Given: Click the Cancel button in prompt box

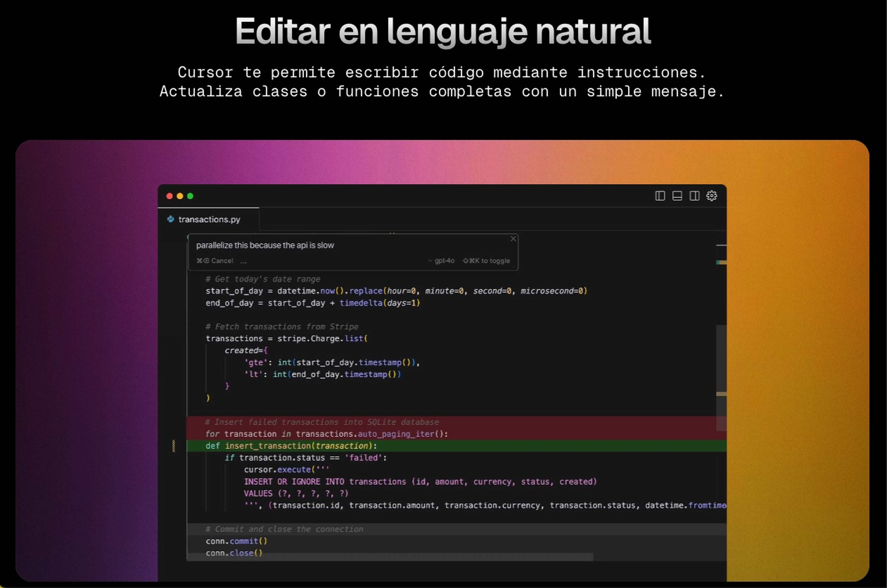Looking at the screenshot, I should [215, 261].
